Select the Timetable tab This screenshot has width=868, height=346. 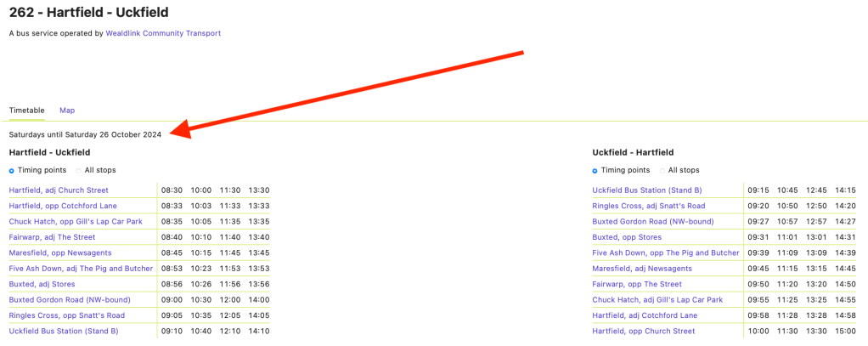click(26, 111)
